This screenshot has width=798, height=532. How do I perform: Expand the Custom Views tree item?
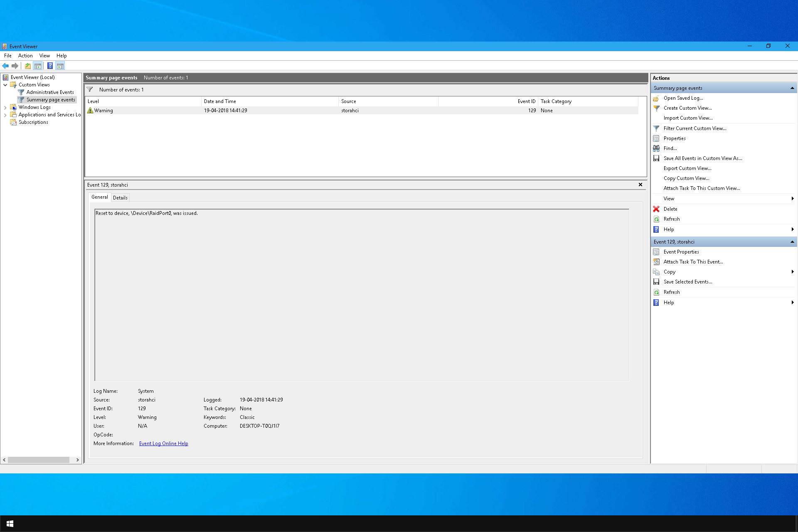click(x=5, y=84)
